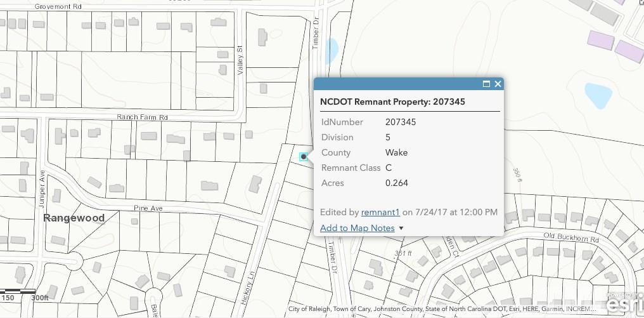
Task: Click the Valley St street label
Action: (x=240, y=60)
